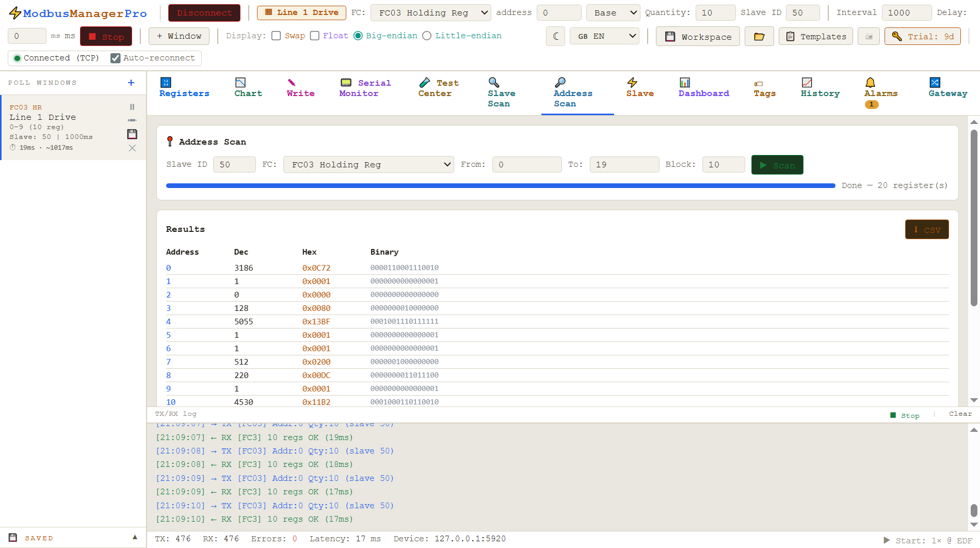This screenshot has width=980, height=548.
Task: Toggle dark mode with moon icon
Action: pos(555,36)
